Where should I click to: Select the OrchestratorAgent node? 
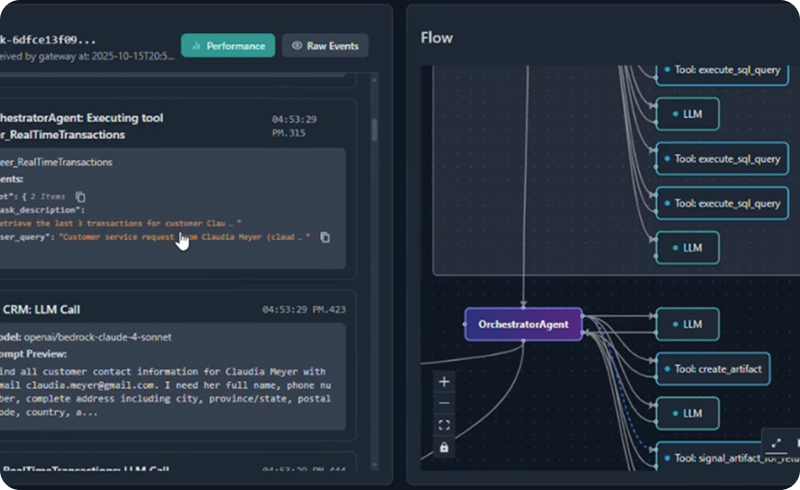[x=523, y=324]
